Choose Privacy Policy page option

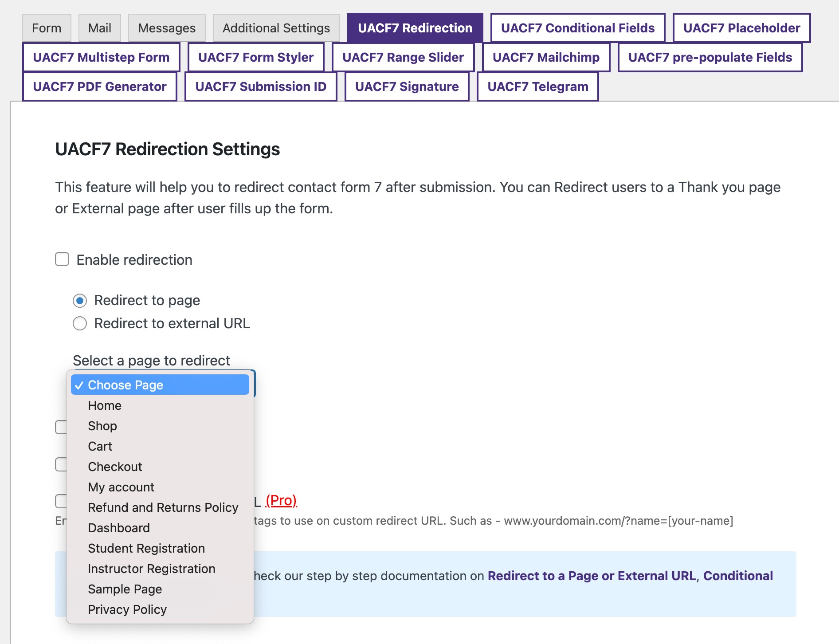160,609
